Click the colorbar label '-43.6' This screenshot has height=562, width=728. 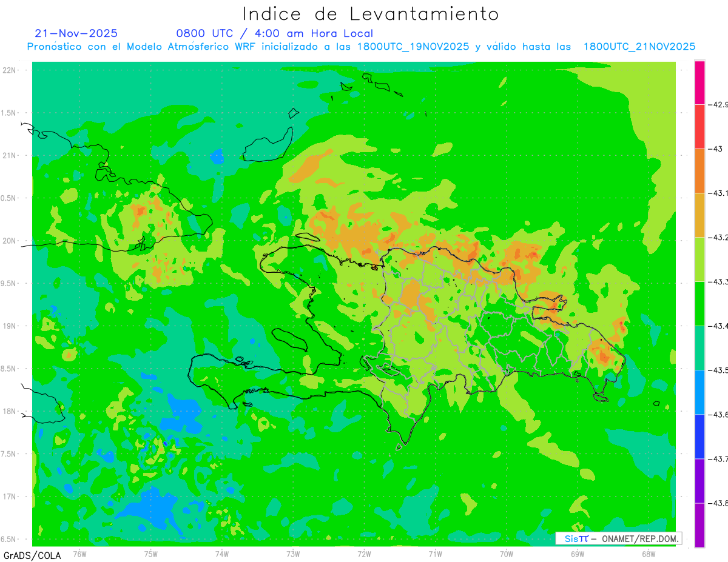coord(719,415)
